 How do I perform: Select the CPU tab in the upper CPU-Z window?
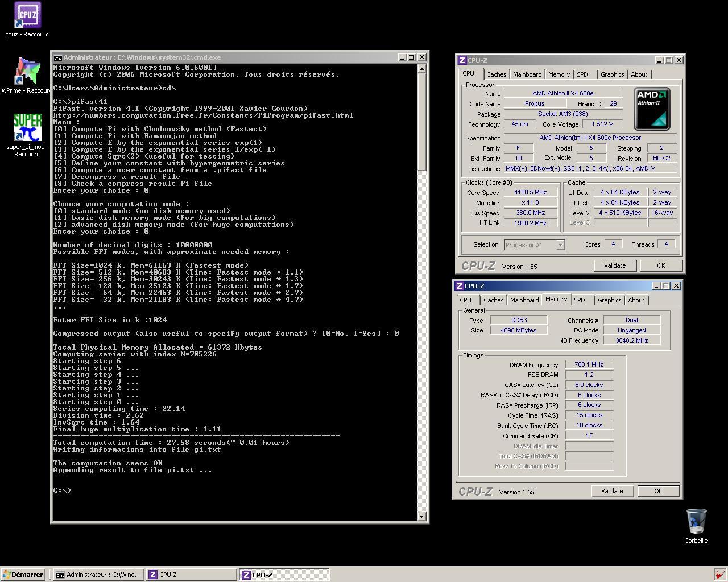[469, 73]
